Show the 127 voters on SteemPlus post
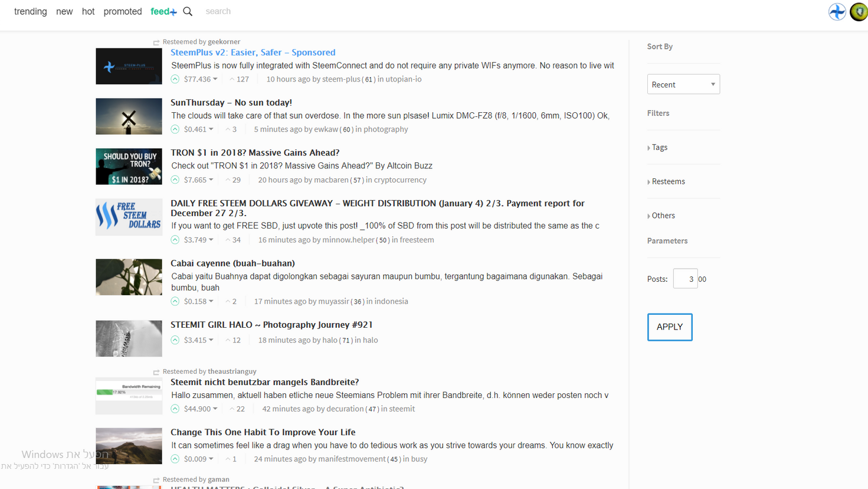This screenshot has height=489, width=868. pos(239,79)
